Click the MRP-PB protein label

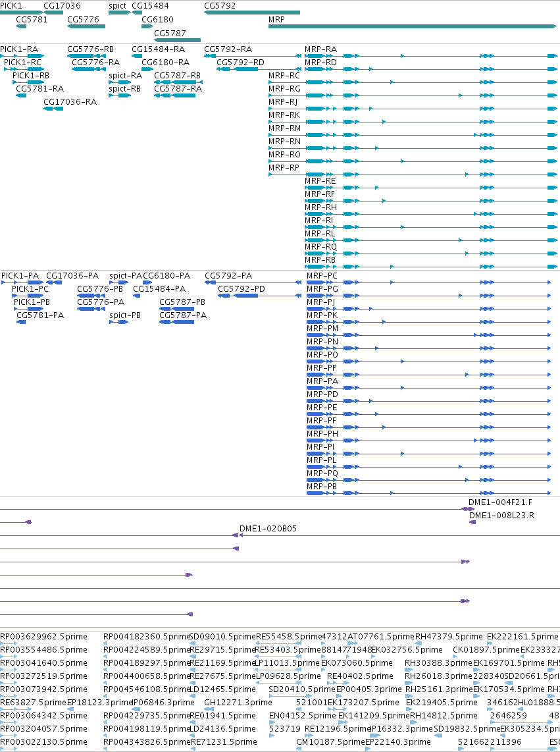322,487
